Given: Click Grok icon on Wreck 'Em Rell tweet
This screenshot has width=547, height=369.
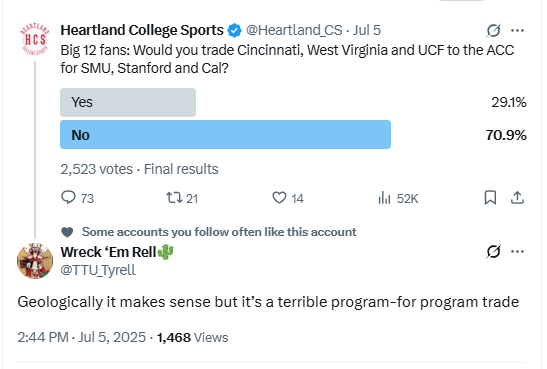Looking at the screenshot, I should pyautogui.click(x=494, y=251).
